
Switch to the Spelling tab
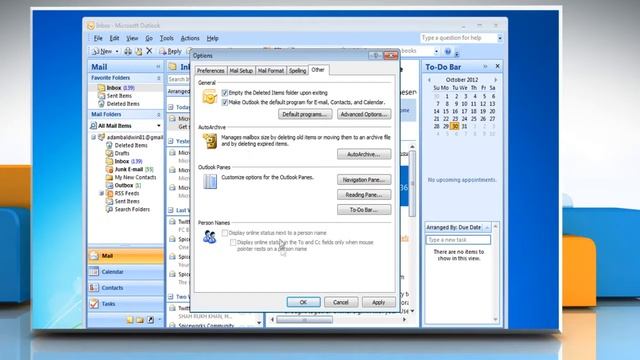click(297, 71)
